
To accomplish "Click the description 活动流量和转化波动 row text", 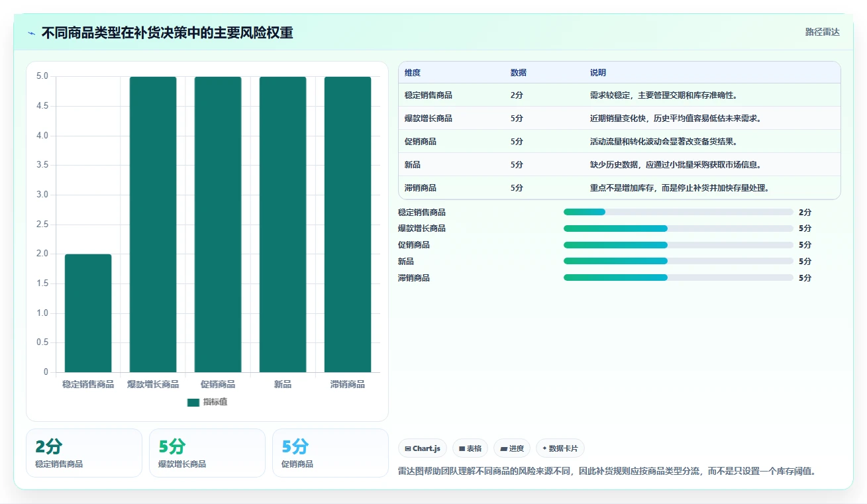I will [664, 142].
